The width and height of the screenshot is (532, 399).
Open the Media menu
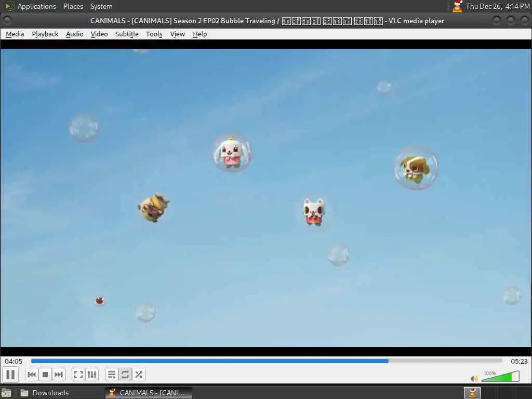pos(15,34)
